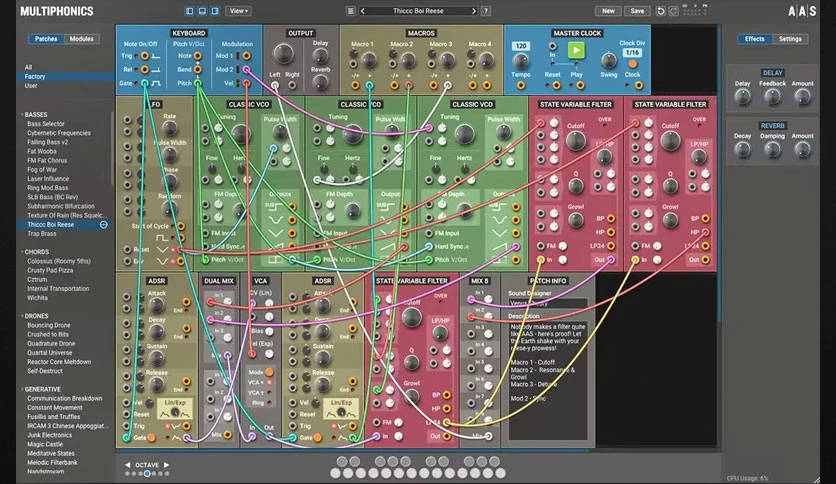Open the help question mark button

(x=486, y=11)
